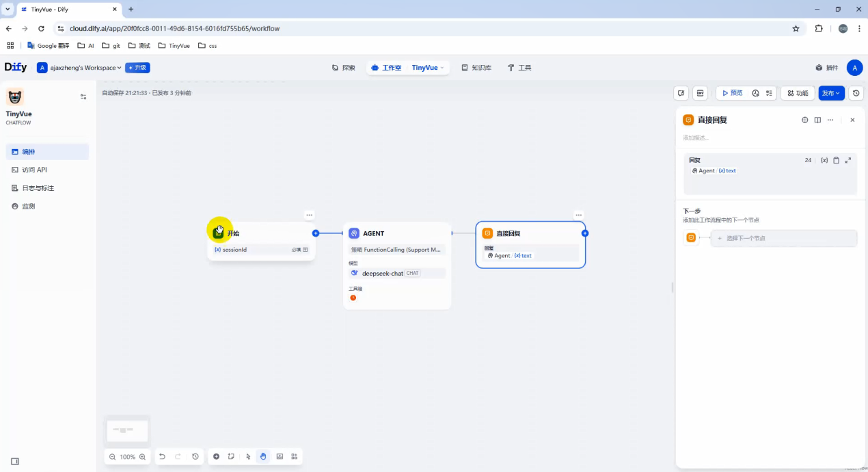Switch to the 知识库 tab
The width and height of the screenshot is (868, 472).
pyautogui.click(x=476, y=68)
